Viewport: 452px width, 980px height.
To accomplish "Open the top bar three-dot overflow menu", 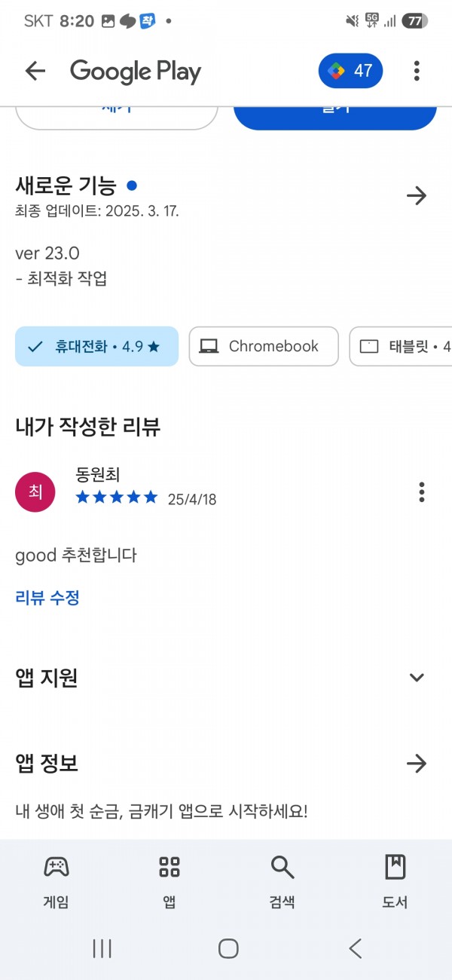I will pyautogui.click(x=417, y=71).
